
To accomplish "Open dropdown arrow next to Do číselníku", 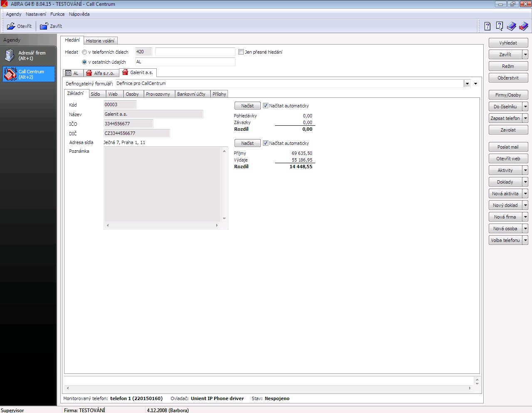I will coord(525,107).
